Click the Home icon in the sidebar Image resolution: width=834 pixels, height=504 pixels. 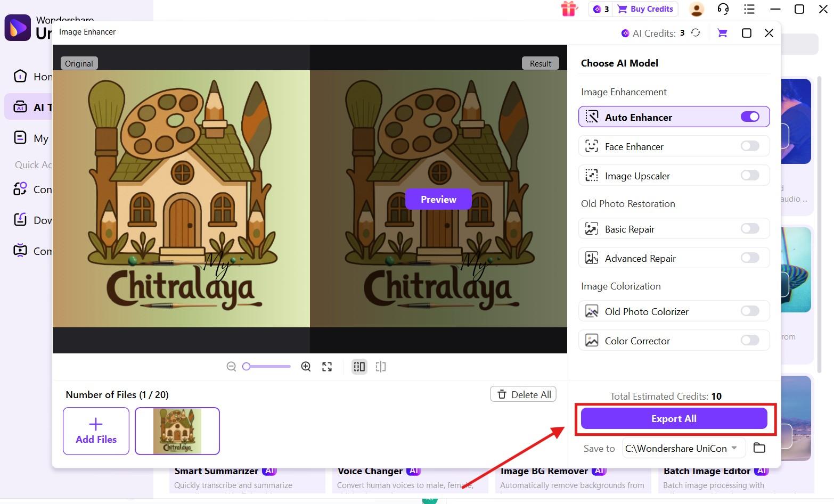[20, 76]
